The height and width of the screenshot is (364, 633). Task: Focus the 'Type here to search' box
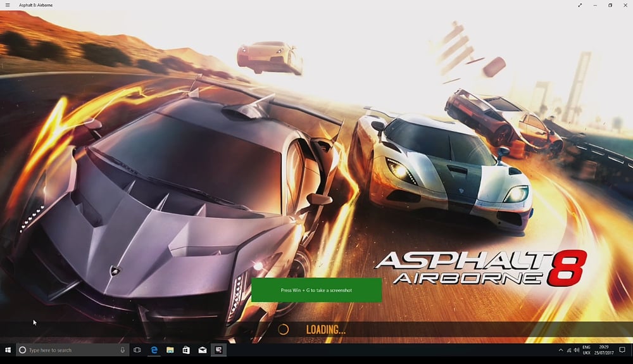[73, 350]
